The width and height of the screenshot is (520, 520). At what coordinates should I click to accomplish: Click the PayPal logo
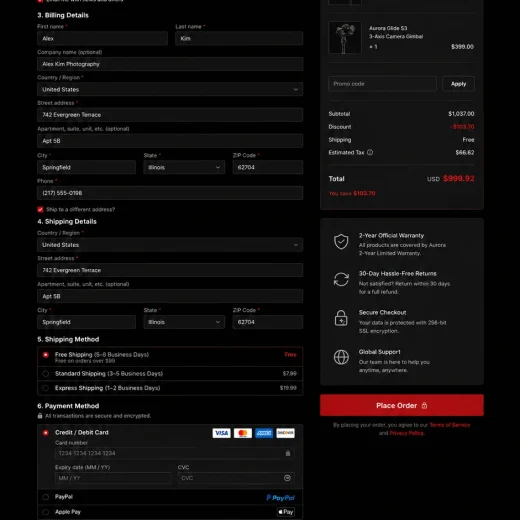point(280,498)
